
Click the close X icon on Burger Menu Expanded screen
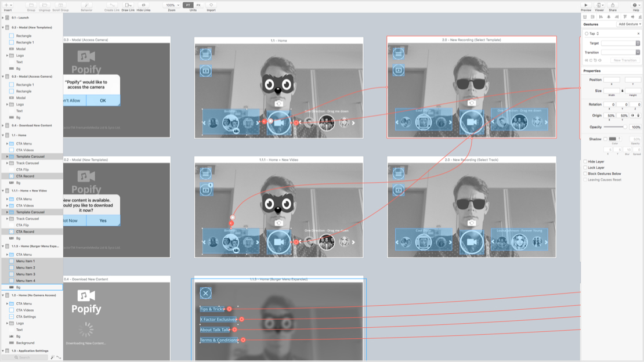pos(206,293)
